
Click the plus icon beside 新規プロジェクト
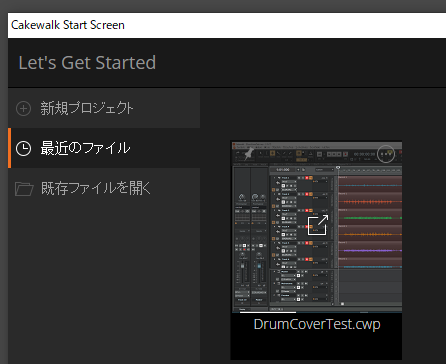pos(23,109)
